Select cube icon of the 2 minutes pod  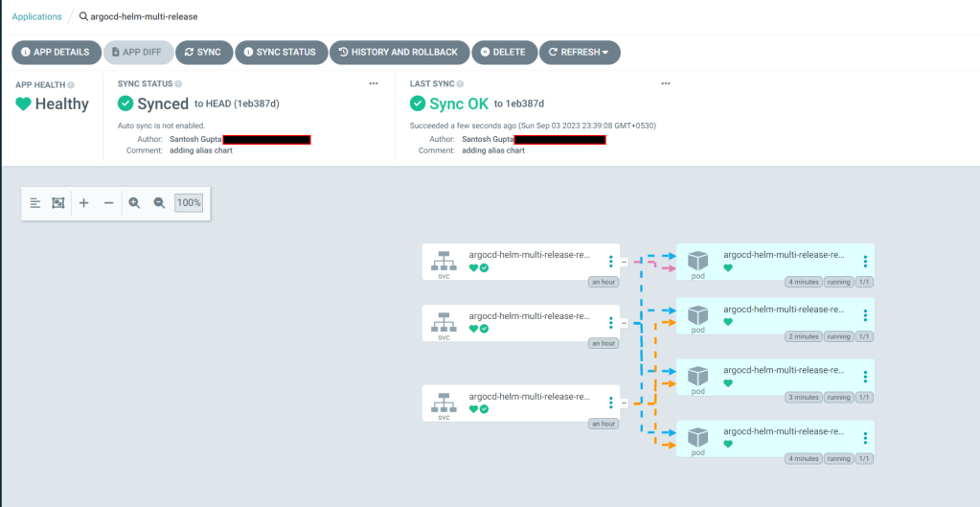point(698,314)
